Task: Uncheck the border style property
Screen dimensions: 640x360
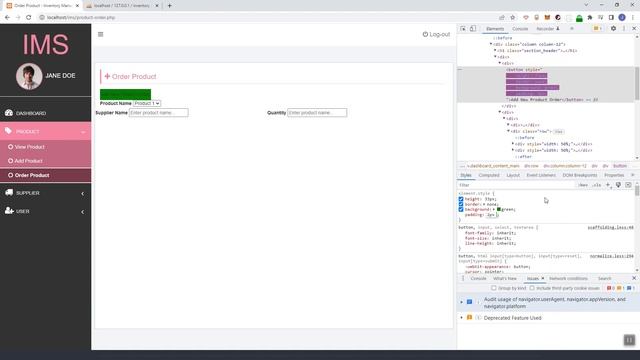Action: click(x=461, y=204)
